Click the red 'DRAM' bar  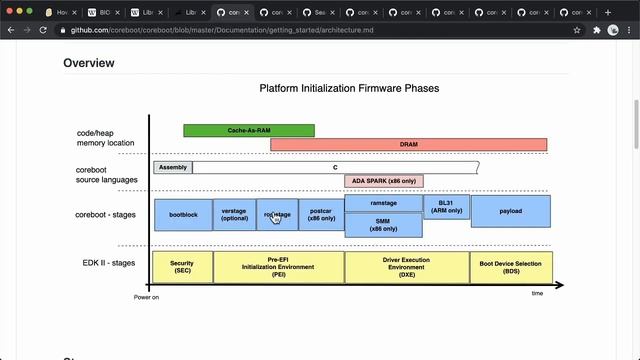point(409,144)
